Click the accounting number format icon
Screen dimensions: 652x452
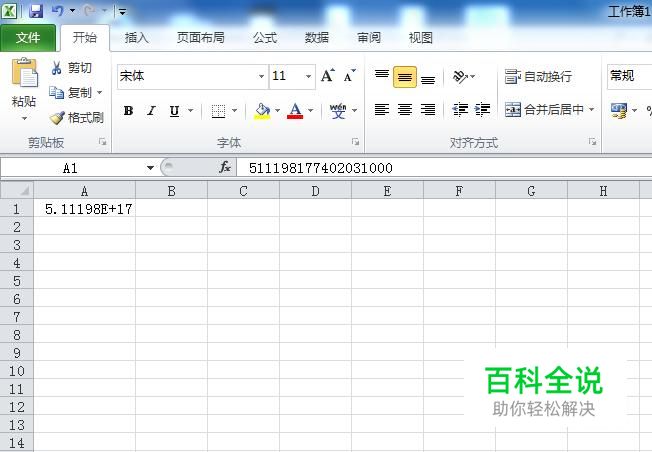pyautogui.click(x=619, y=111)
